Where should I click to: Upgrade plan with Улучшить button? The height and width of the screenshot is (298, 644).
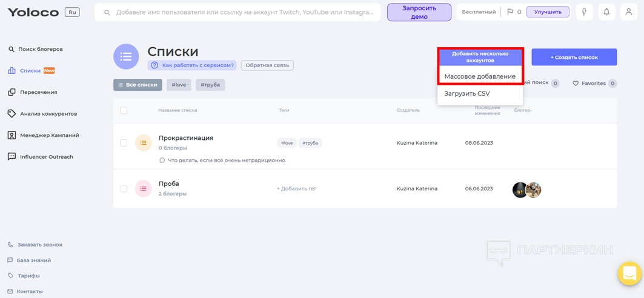pyautogui.click(x=548, y=12)
